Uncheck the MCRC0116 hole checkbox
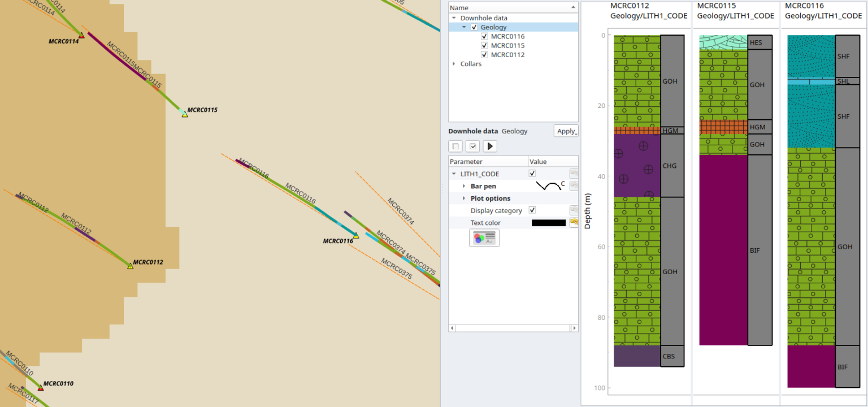Viewport: 868px width, 407px height. (484, 36)
